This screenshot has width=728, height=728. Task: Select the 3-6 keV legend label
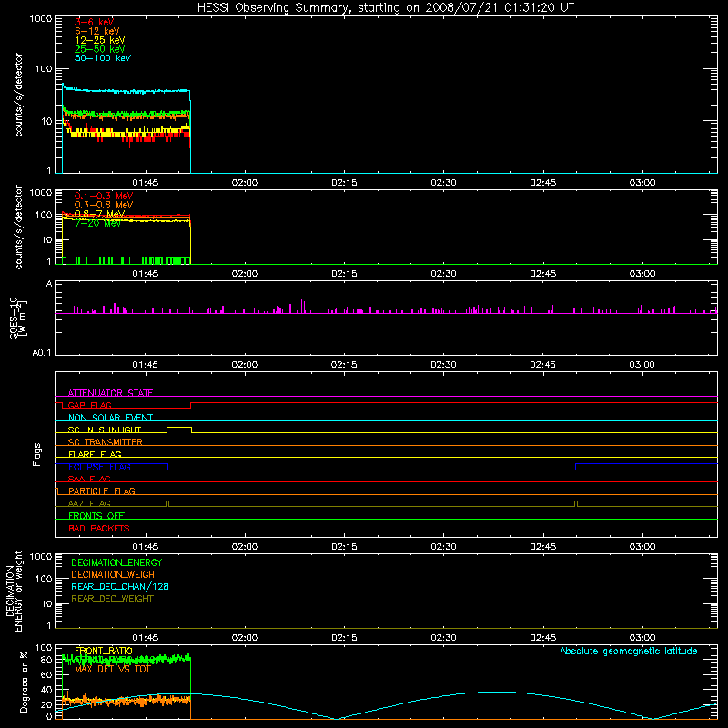pyautogui.click(x=94, y=22)
